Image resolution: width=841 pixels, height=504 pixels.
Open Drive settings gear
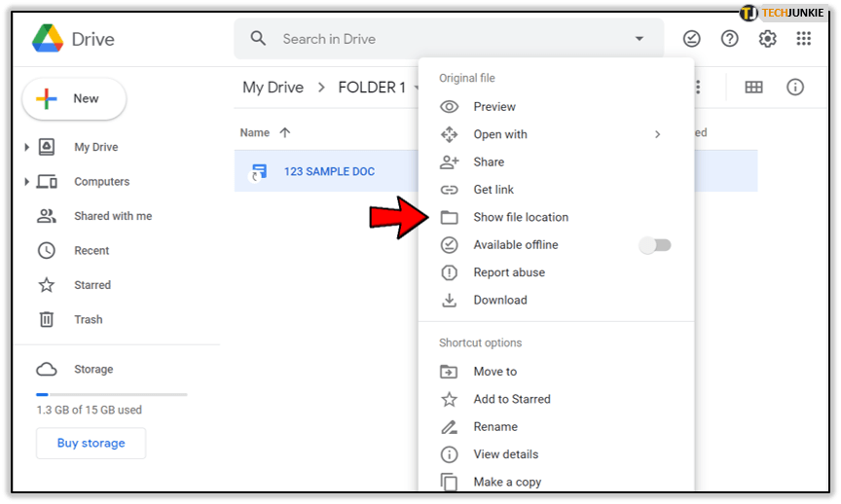point(767,39)
